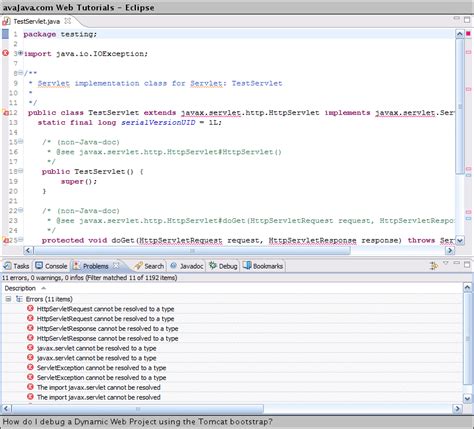Viewport: 474px width, 429px height.
Task: Click 'public TestServlet() {' on line 18
Action: [92, 172]
